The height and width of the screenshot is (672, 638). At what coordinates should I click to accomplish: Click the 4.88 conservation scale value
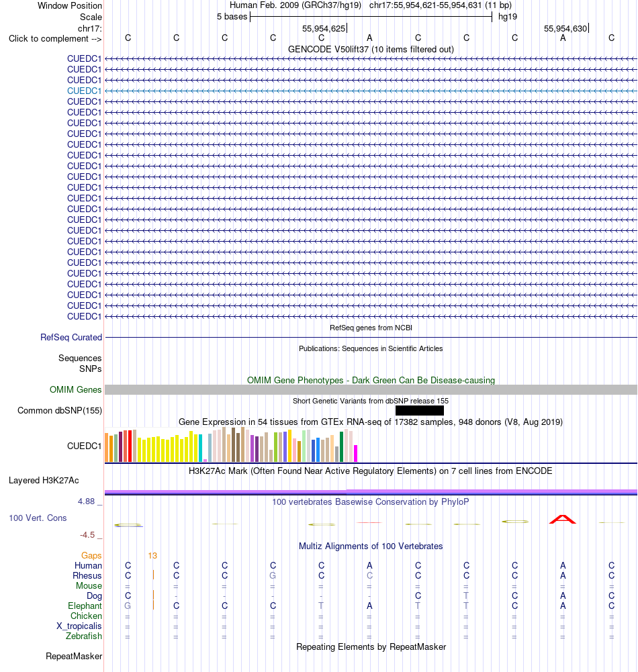(x=86, y=501)
